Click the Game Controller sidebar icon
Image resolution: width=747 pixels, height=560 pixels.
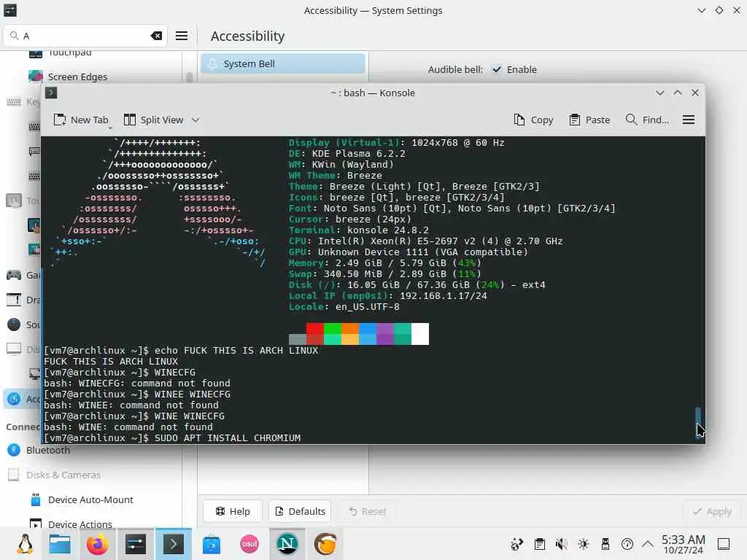(14, 275)
